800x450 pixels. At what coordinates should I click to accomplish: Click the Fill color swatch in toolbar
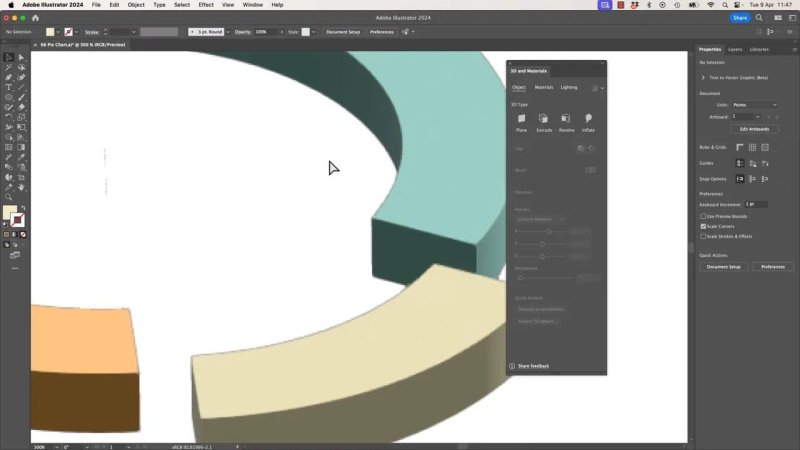[x=9, y=212]
